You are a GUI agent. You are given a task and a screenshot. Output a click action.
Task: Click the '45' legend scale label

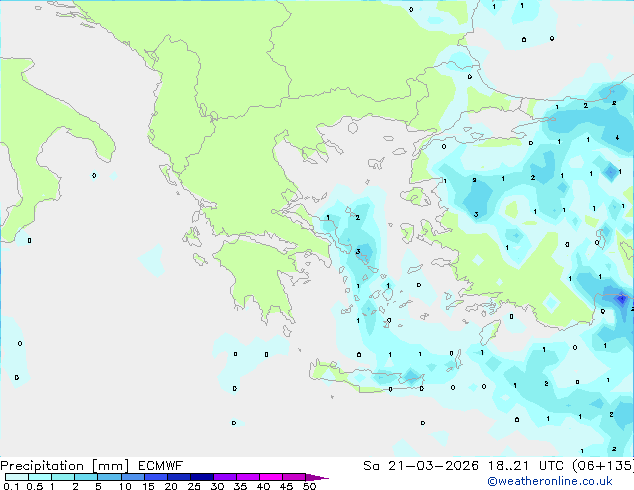[x=286, y=486]
